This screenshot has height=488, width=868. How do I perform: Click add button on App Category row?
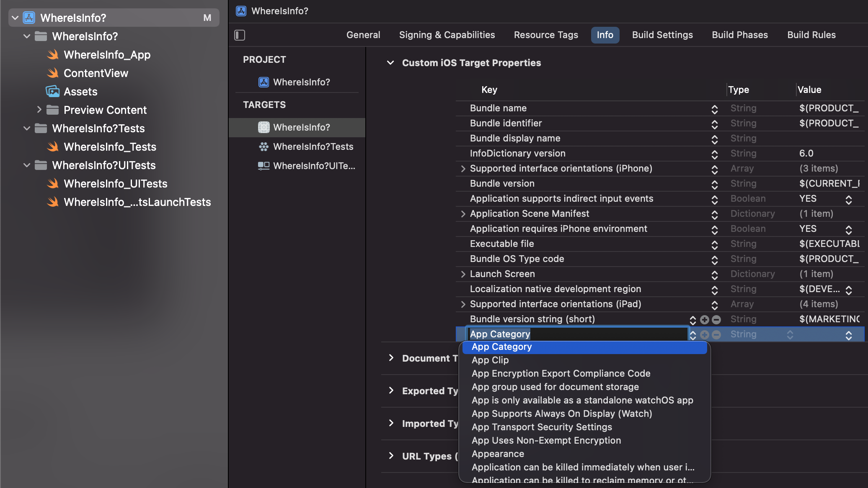[x=705, y=334]
